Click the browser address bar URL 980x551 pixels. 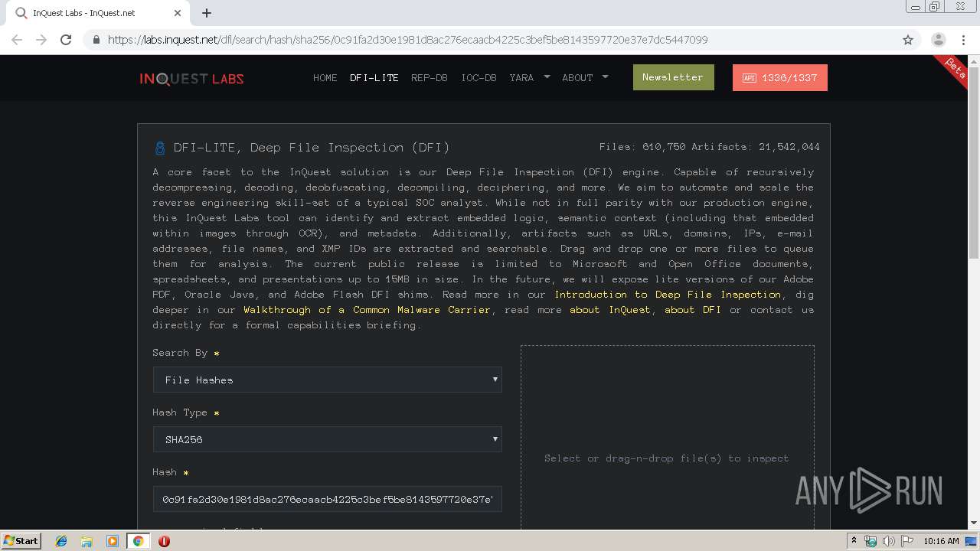point(408,40)
